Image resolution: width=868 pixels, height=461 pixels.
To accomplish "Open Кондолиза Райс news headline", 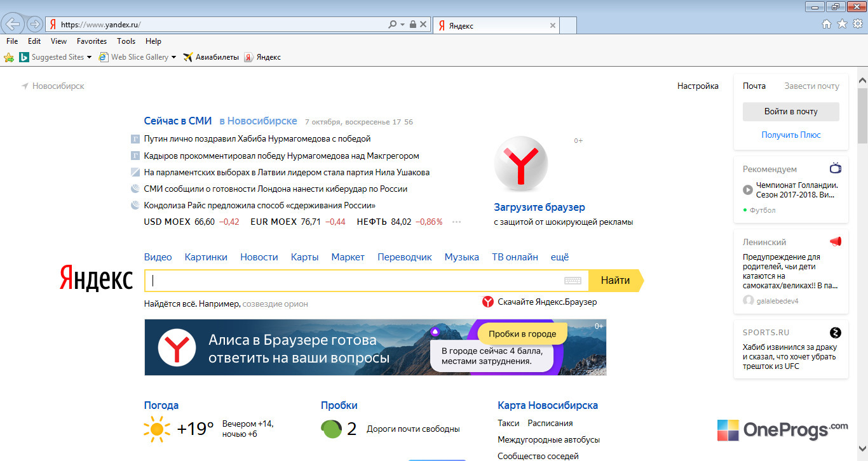I will 260,205.
